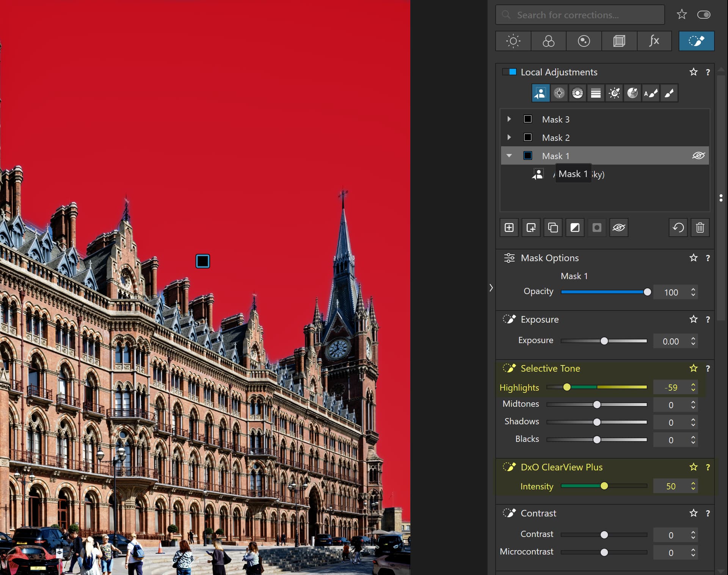This screenshot has width=728, height=575.
Task: Click the reset arrow icon below mask list
Action: 678,228
